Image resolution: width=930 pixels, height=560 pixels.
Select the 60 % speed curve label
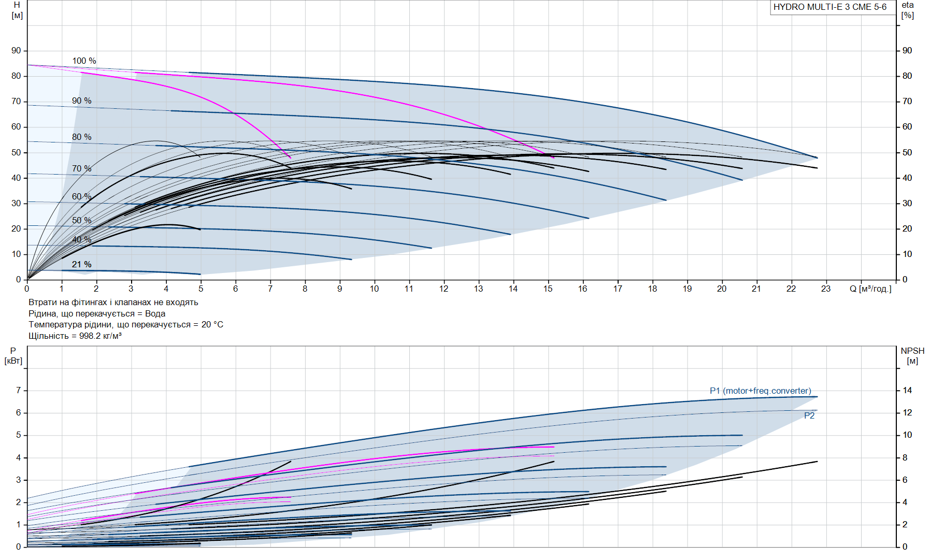81,196
